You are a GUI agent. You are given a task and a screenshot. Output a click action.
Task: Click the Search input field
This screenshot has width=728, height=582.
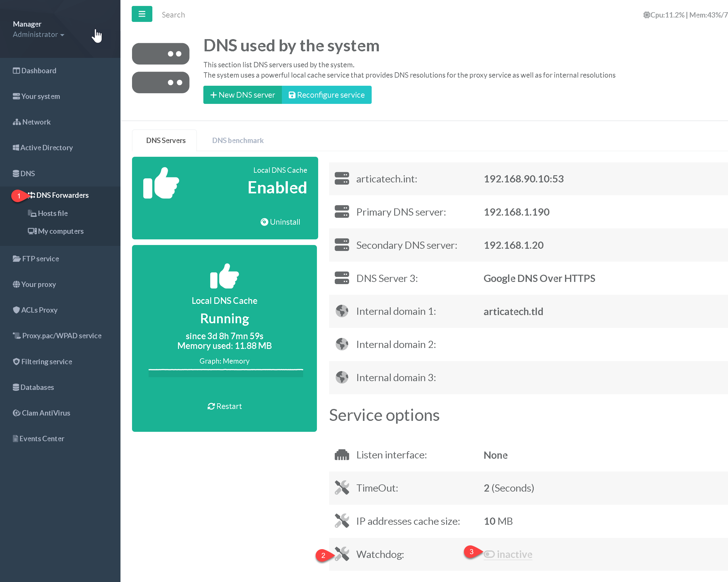click(x=173, y=14)
